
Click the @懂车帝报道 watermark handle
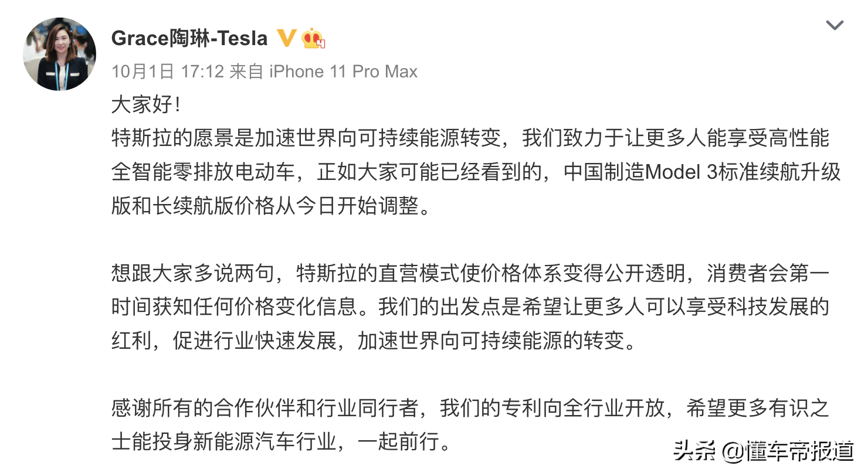click(788, 451)
